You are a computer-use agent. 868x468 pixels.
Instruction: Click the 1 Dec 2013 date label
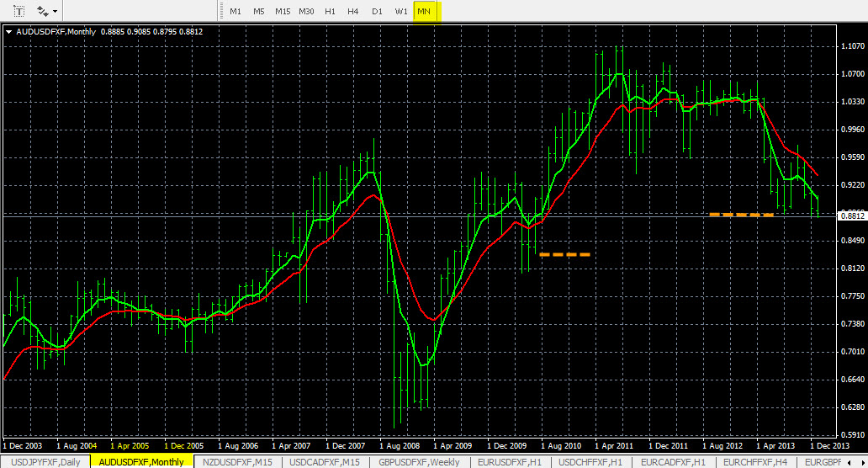829,446
